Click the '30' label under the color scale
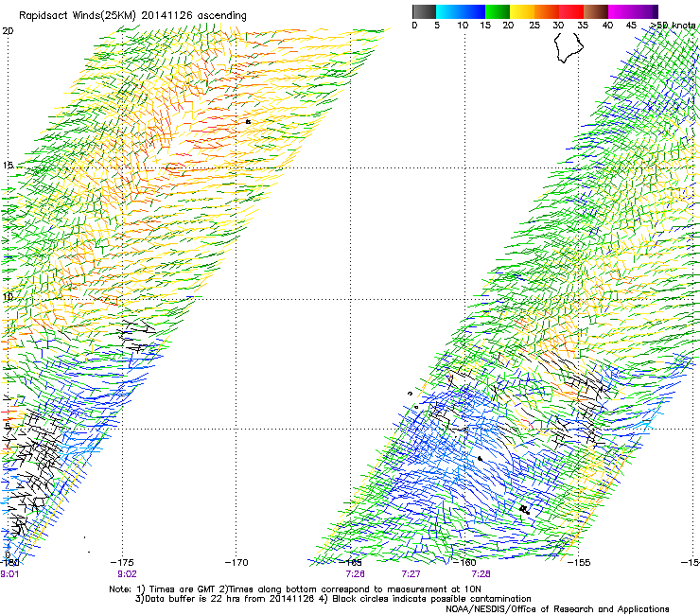The width and height of the screenshot is (700, 615). pos(558,26)
